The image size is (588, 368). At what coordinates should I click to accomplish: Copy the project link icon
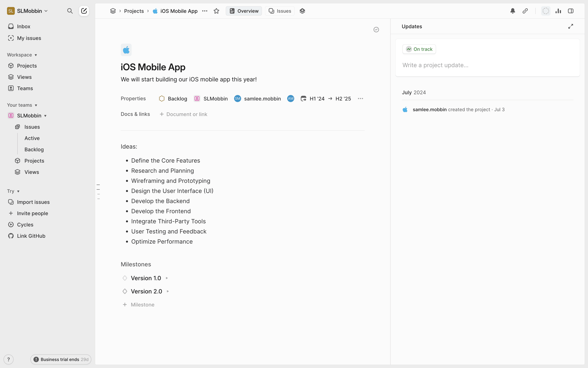(525, 11)
